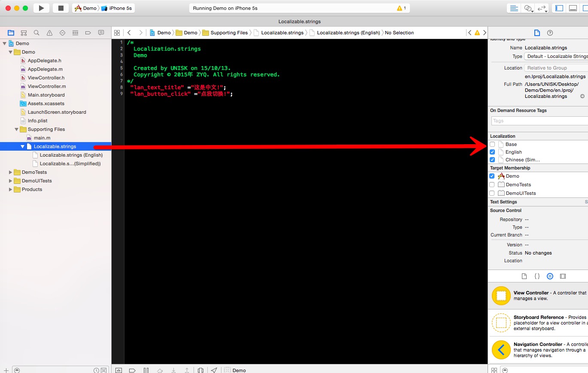Check DemoUITests target membership

point(492,193)
